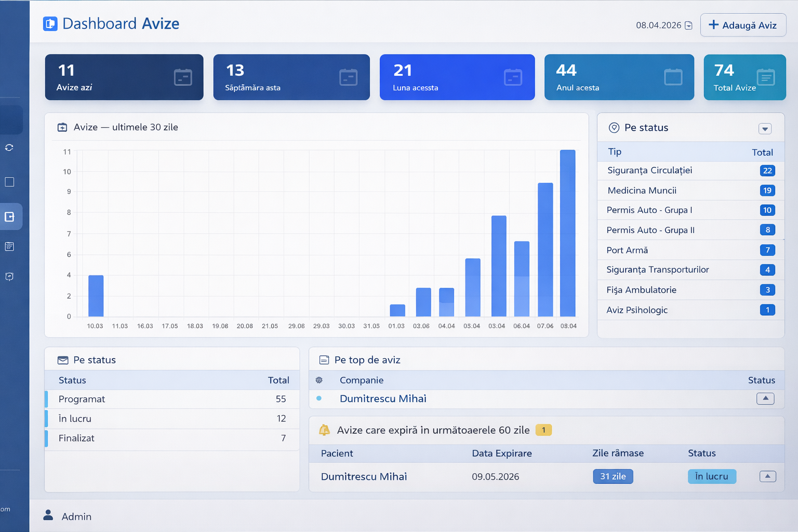Open the shield security icon at sidebar bottom

9,276
